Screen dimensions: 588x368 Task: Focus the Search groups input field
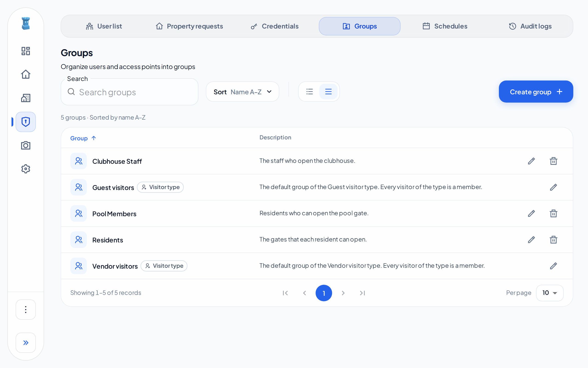click(129, 92)
